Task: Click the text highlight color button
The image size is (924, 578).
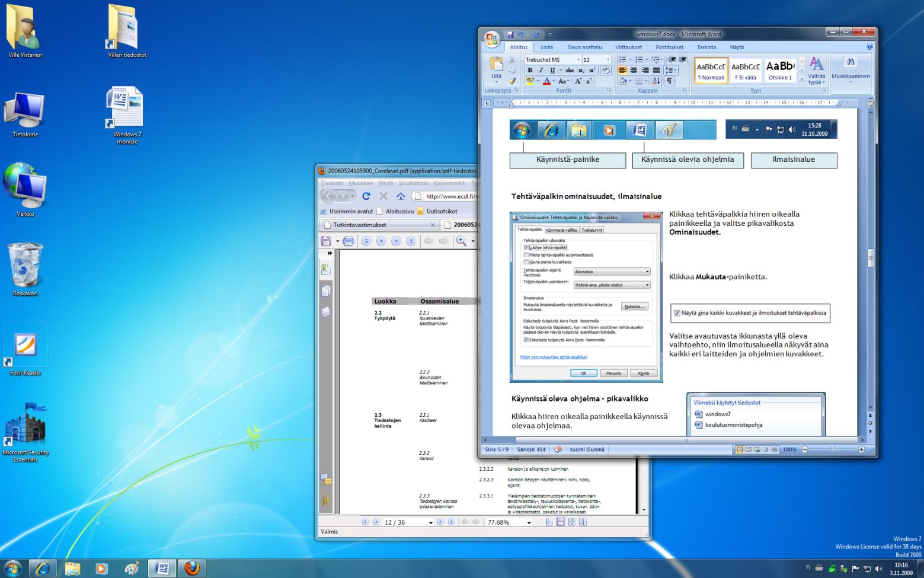Action: pos(530,81)
